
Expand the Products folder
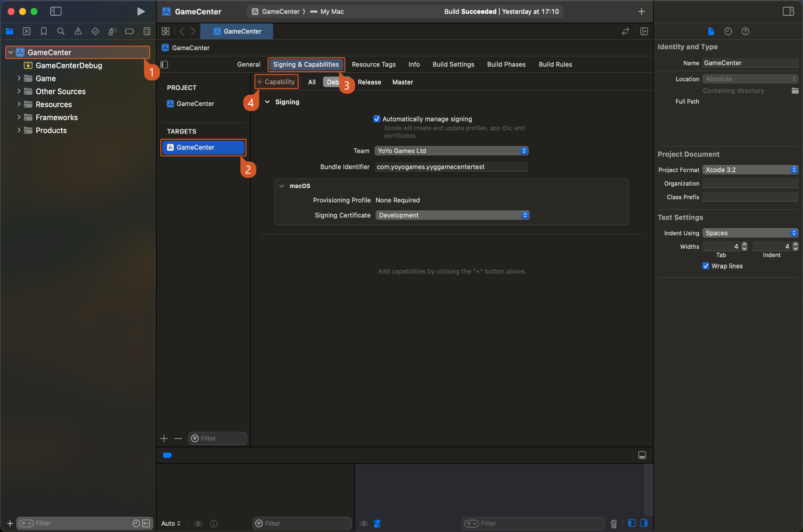pos(19,130)
